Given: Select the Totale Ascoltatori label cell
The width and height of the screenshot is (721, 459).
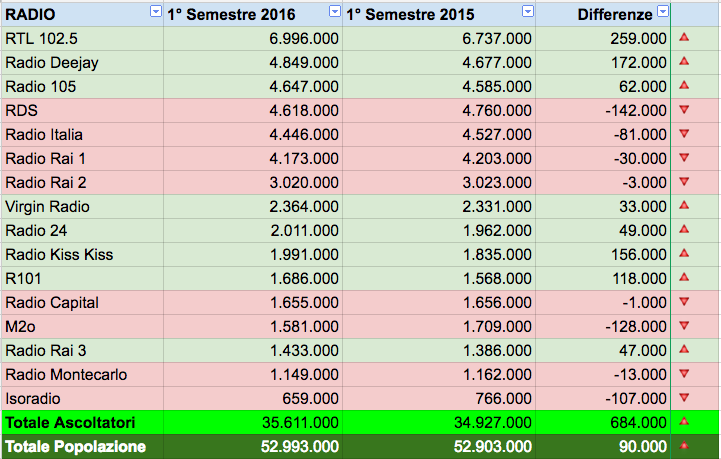Looking at the screenshot, I should 82,422.
